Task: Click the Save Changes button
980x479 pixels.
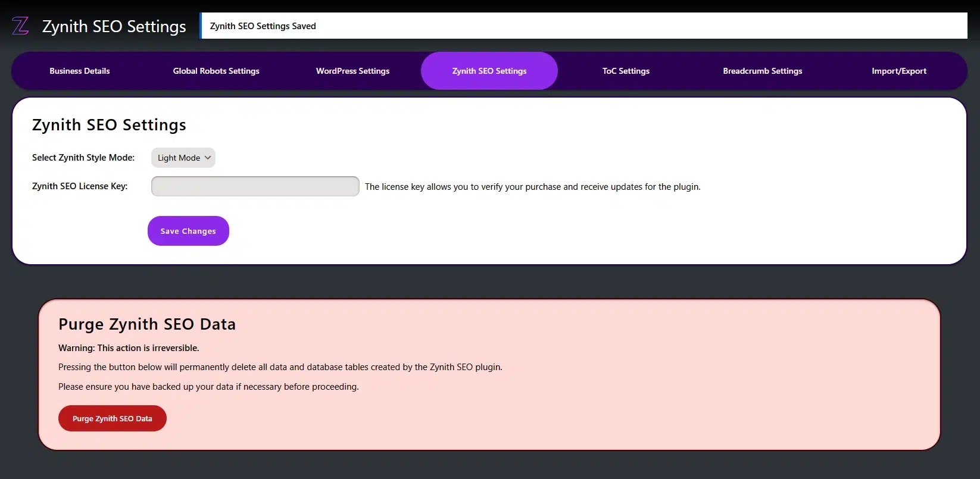Action: pos(188,231)
